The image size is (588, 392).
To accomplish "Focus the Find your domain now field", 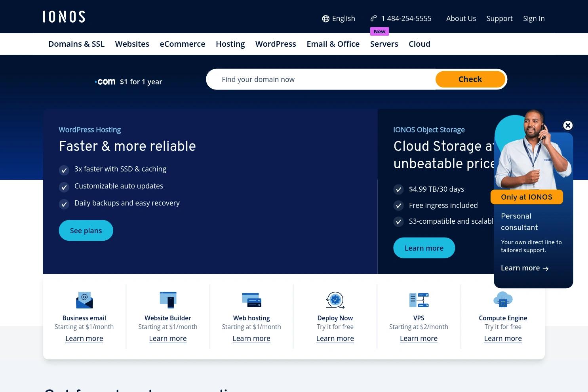I will click(321, 79).
